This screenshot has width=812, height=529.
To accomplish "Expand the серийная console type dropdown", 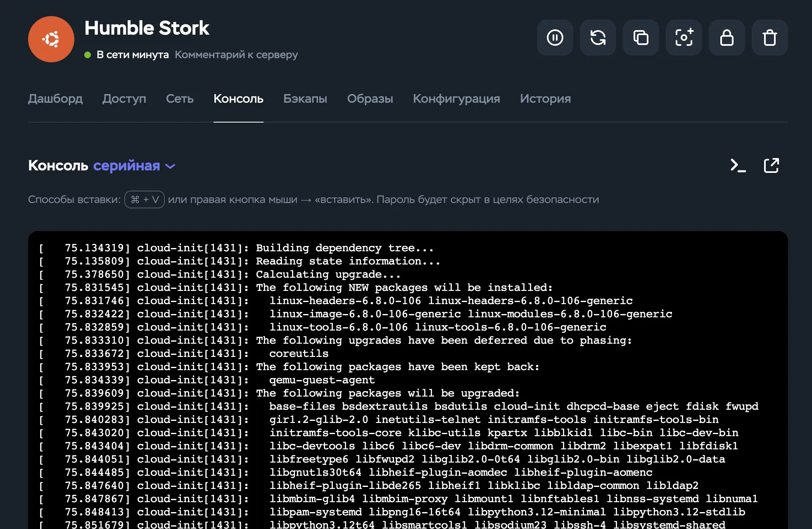I will [126, 165].
